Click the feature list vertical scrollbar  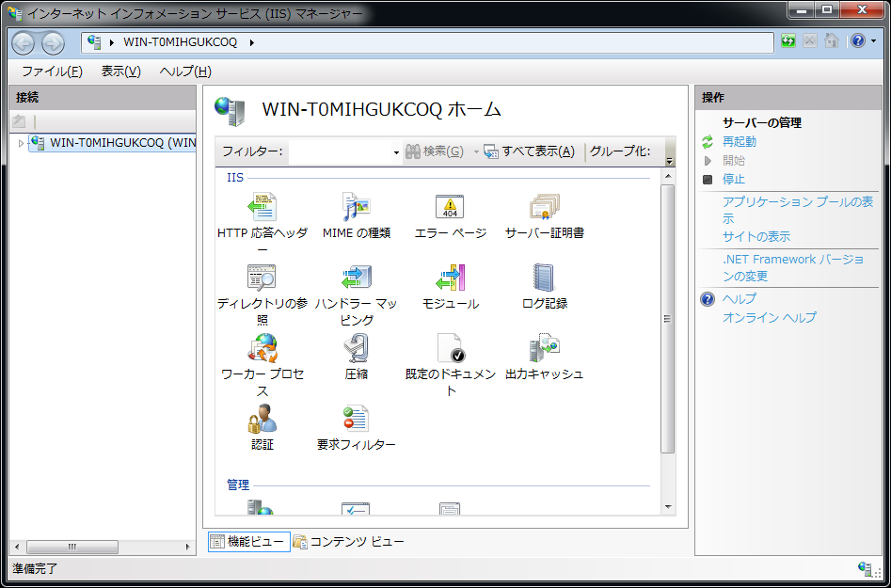click(x=668, y=319)
